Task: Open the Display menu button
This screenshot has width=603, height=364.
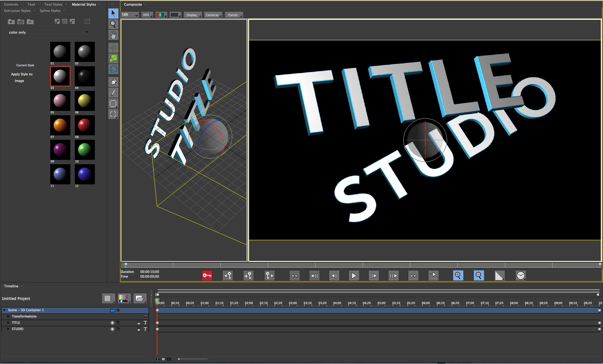Action: coord(193,15)
